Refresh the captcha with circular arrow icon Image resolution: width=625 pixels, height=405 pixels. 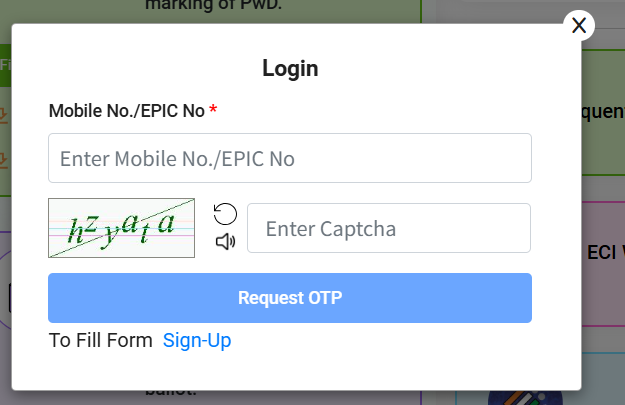click(x=225, y=214)
